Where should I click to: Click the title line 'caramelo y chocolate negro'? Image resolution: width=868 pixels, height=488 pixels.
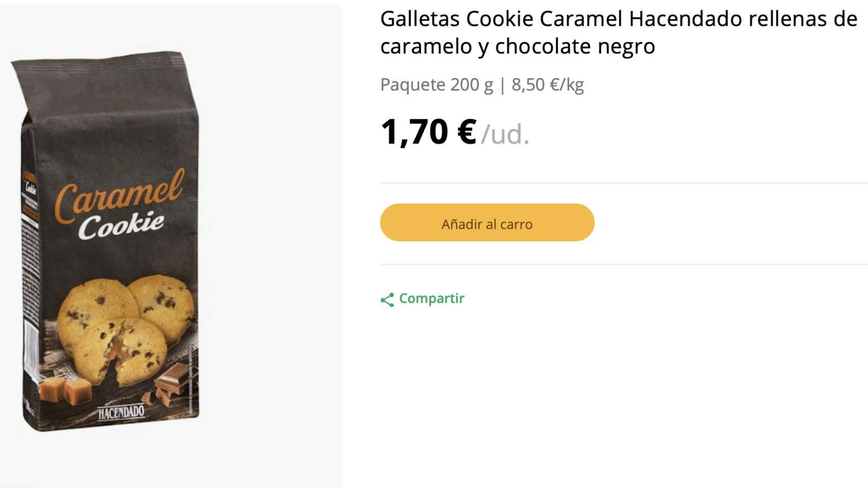(x=517, y=47)
